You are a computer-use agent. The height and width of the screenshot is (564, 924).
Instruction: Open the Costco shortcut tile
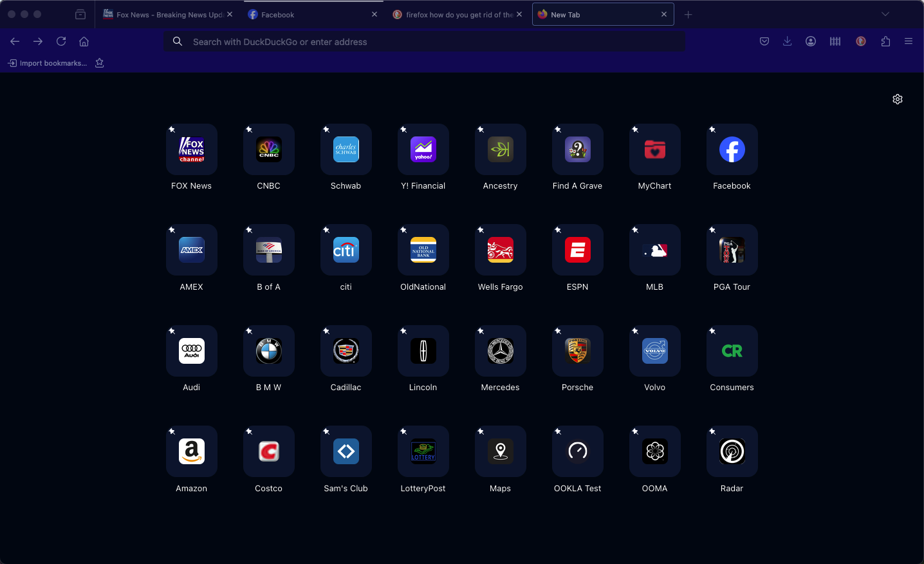[269, 451]
